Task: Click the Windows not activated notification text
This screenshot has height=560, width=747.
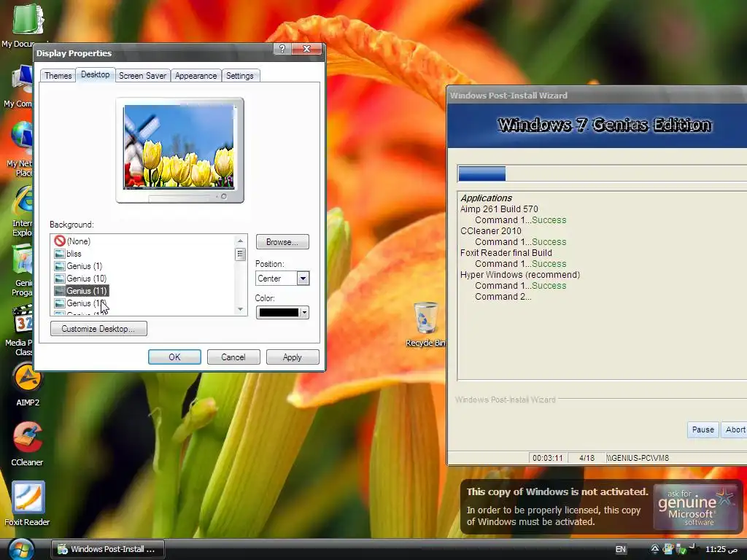Action: [x=557, y=507]
